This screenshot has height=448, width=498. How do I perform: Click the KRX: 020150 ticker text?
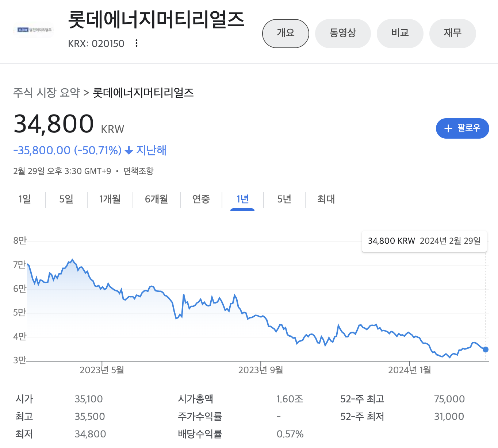[96, 44]
